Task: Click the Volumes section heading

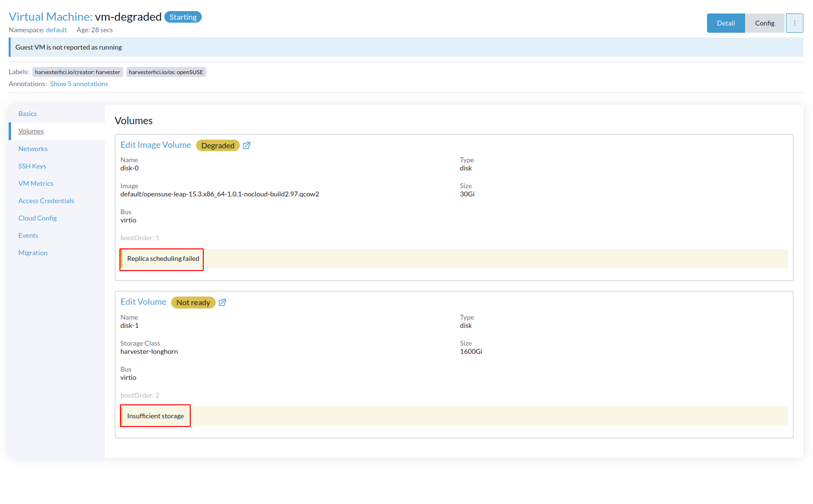Action: coord(133,121)
